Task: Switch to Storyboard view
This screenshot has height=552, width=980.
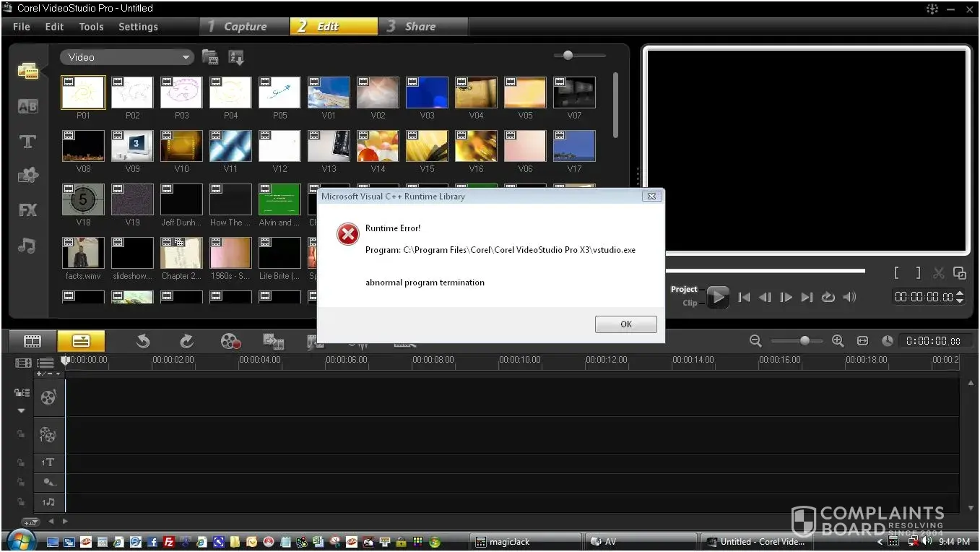Action: [x=32, y=341]
